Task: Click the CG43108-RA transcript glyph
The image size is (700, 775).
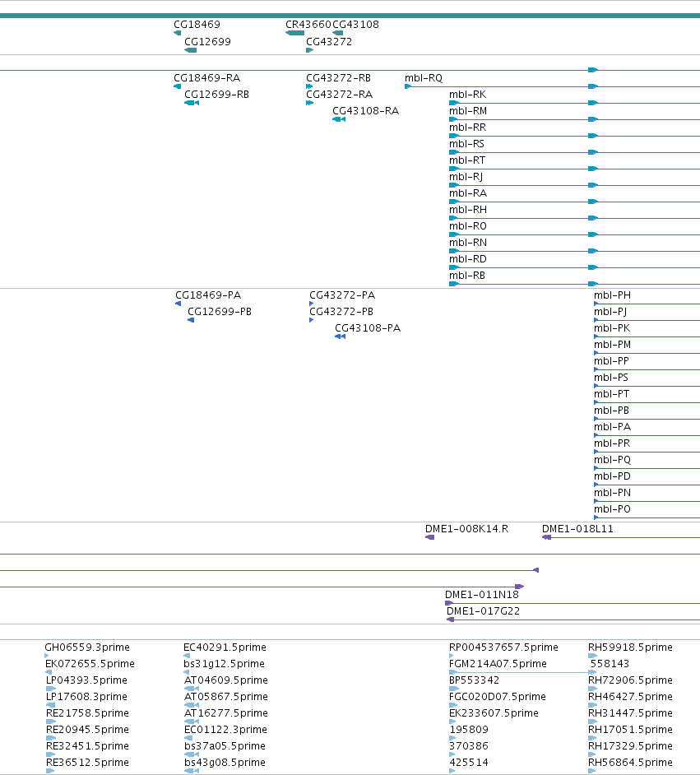Action: 339,119
